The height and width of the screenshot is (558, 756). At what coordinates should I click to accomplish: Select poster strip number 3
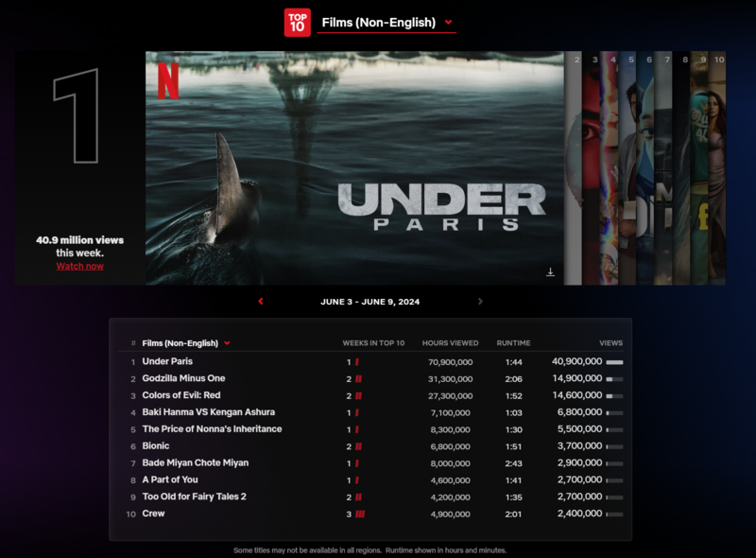tap(592, 168)
